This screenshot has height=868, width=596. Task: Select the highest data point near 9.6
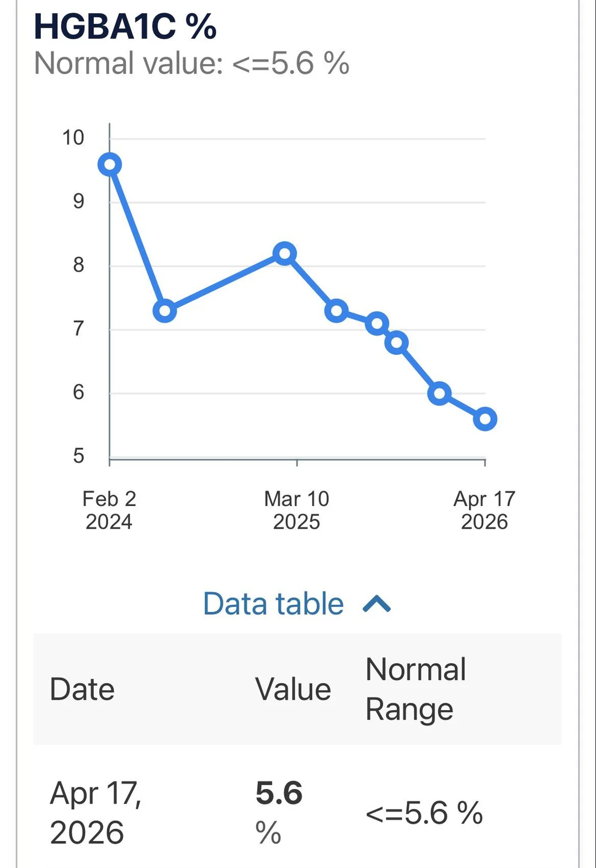pyautogui.click(x=110, y=163)
